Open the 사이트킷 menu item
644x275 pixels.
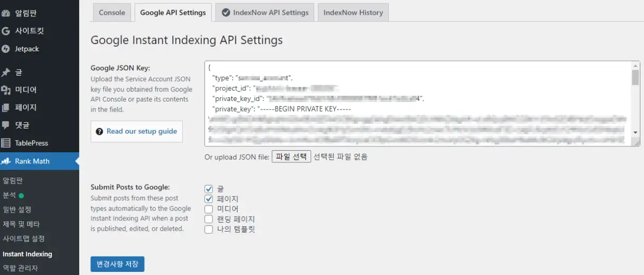pyautogui.click(x=40, y=31)
